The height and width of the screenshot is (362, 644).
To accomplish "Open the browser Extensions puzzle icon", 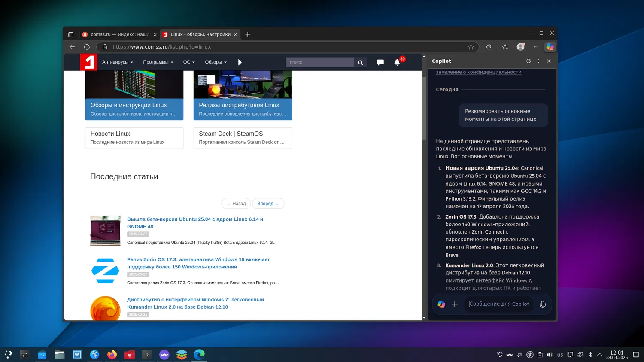I will pos(489,47).
